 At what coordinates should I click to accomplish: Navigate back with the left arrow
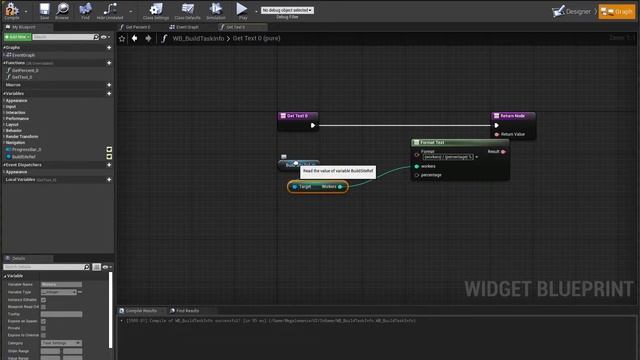(x=135, y=38)
